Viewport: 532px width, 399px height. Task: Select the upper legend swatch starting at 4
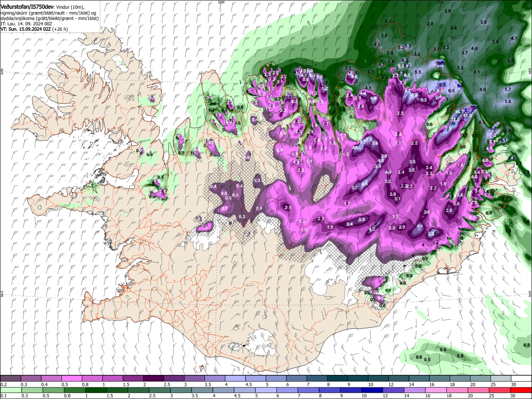pyautogui.click(x=235, y=379)
